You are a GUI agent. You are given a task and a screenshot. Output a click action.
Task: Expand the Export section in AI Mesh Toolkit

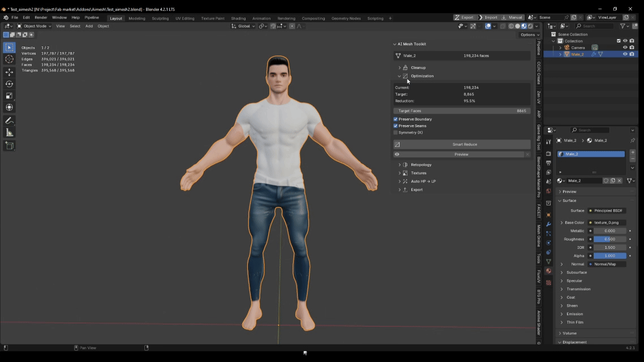coord(399,189)
